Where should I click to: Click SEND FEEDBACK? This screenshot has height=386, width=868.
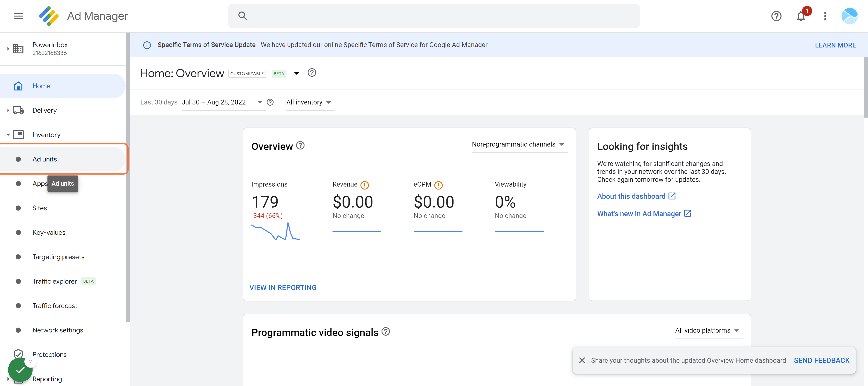pos(821,360)
